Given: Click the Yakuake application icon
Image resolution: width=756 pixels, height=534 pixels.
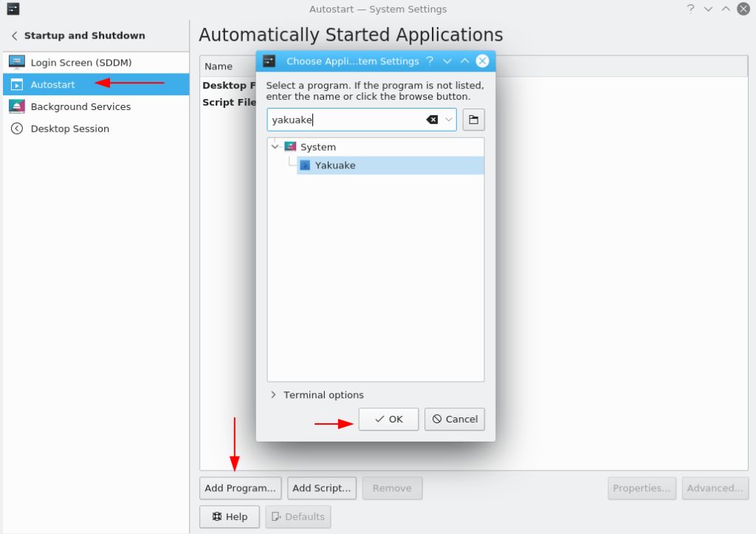Looking at the screenshot, I should [x=305, y=165].
